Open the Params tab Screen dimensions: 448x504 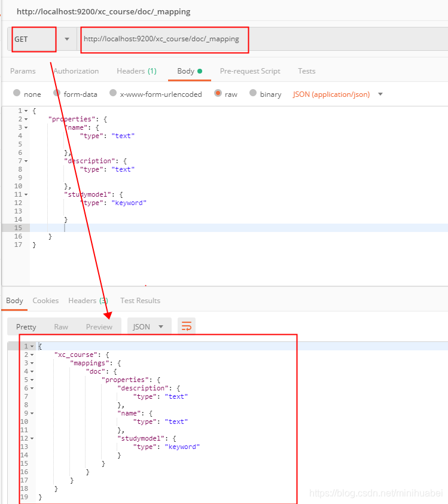[x=23, y=71]
